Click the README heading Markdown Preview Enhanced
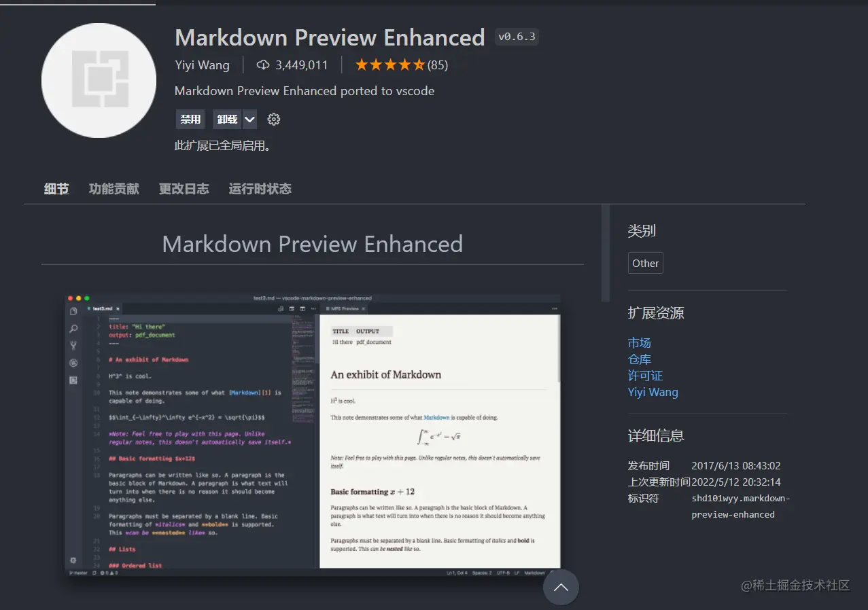Image resolution: width=868 pixels, height=610 pixels. [x=313, y=244]
